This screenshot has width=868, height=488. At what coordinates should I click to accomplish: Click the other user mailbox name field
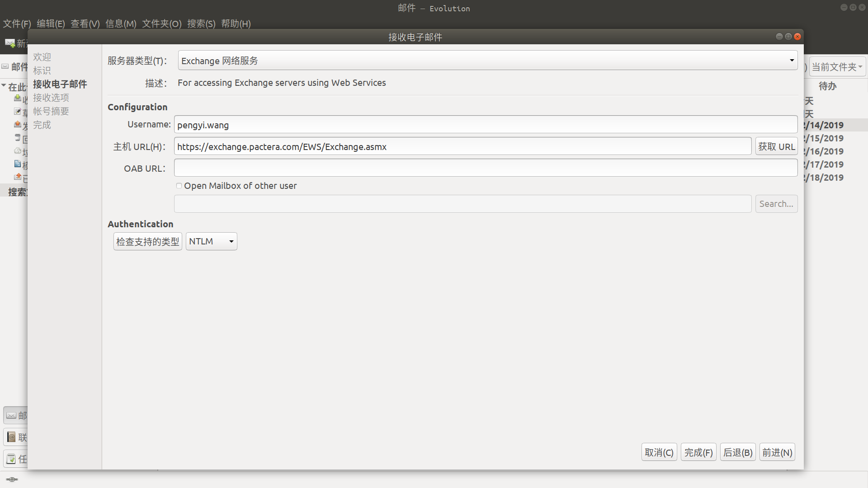point(462,204)
